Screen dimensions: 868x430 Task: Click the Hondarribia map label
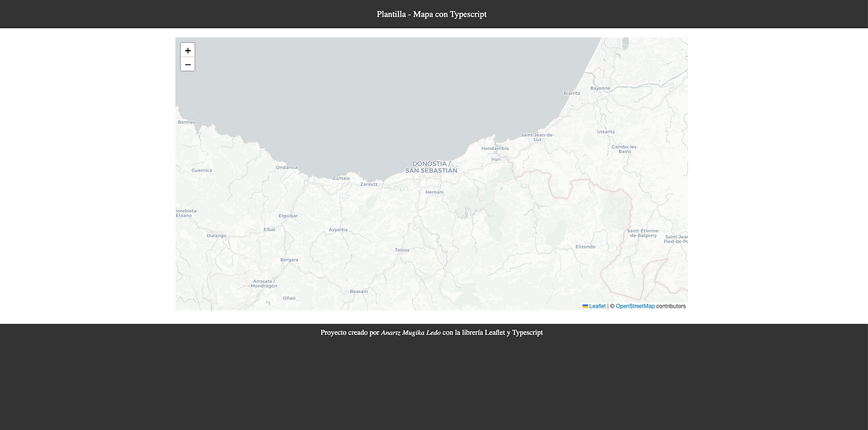tap(495, 148)
